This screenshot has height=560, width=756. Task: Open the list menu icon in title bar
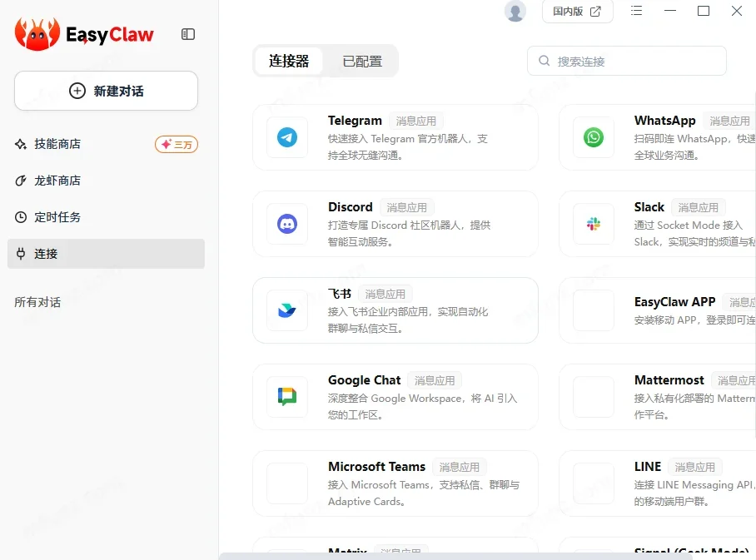tap(636, 11)
